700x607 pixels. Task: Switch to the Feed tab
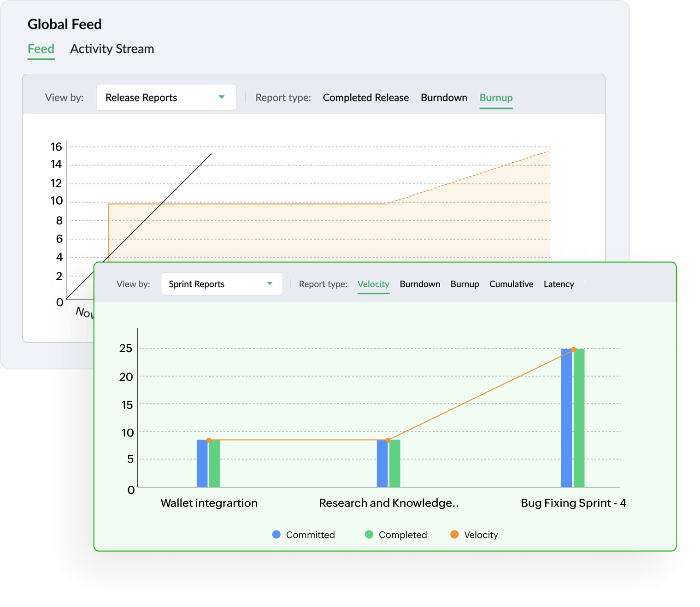coord(41,49)
